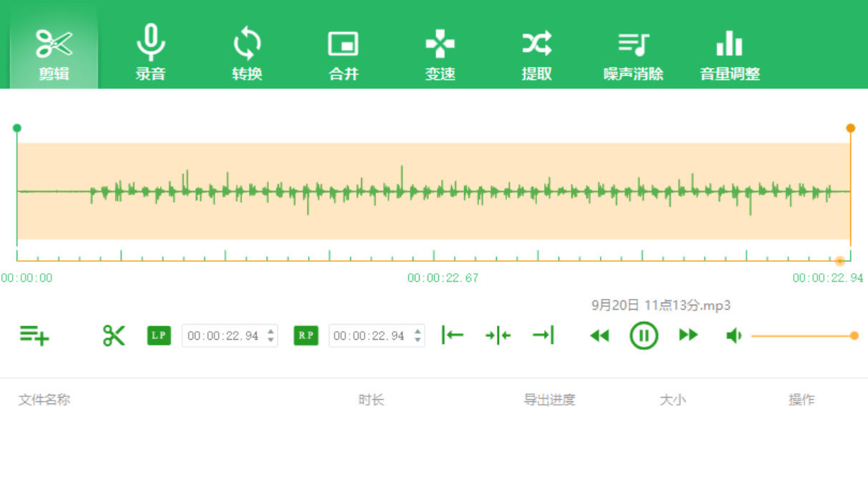Click the 文件名称 column header
Viewport: 868px width, 500px height.
[44, 400]
